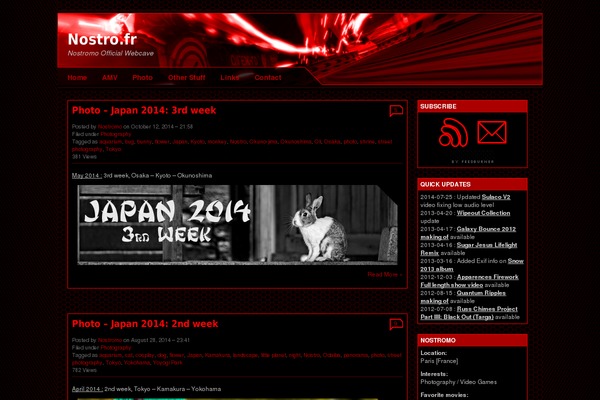
Task: Click the email subscription envelope icon
Action: [491, 133]
